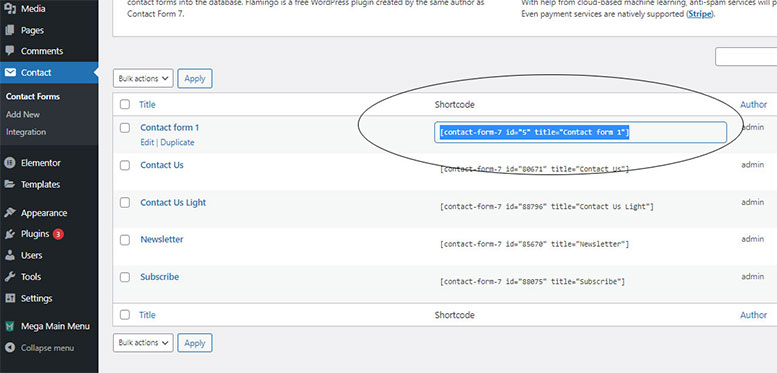Click the Plugins plug icon
777x373 pixels.
[10, 234]
